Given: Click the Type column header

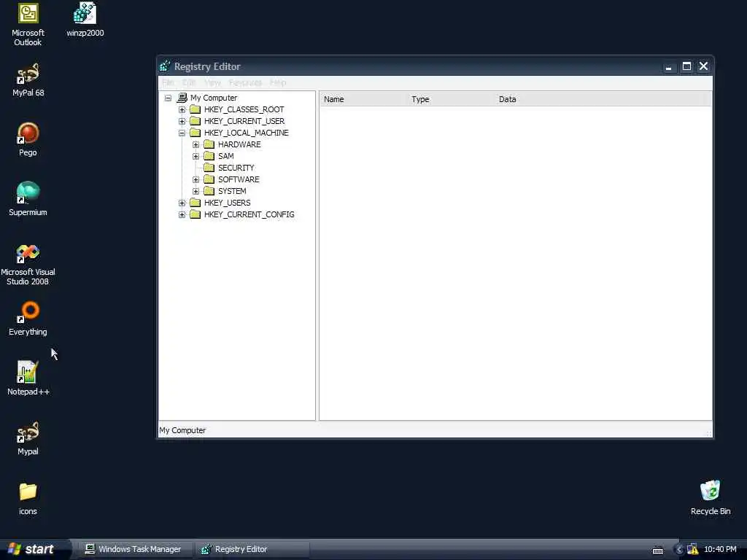Looking at the screenshot, I should tap(451, 99).
